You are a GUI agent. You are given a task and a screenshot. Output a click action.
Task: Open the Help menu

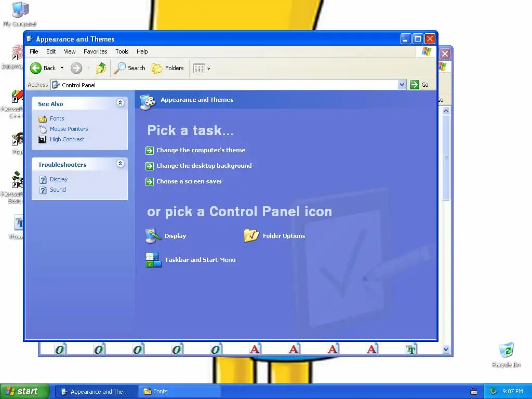click(x=142, y=51)
